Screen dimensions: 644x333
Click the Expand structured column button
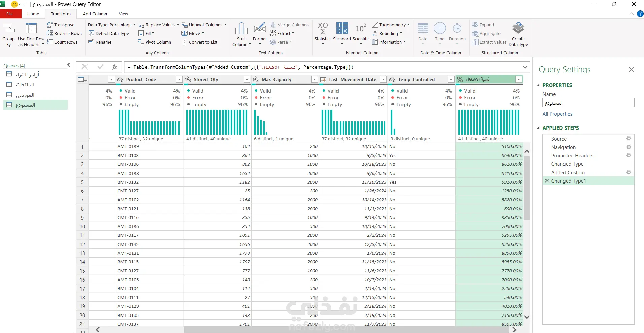(x=483, y=25)
